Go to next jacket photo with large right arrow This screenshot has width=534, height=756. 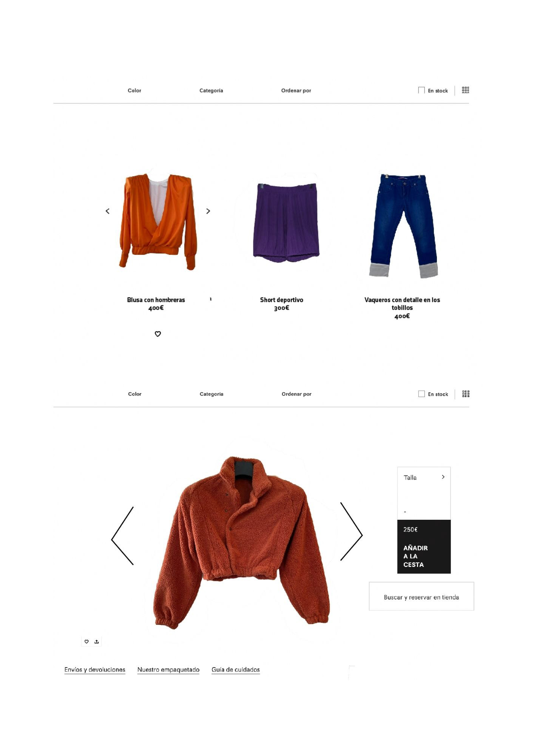(x=351, y=531)
